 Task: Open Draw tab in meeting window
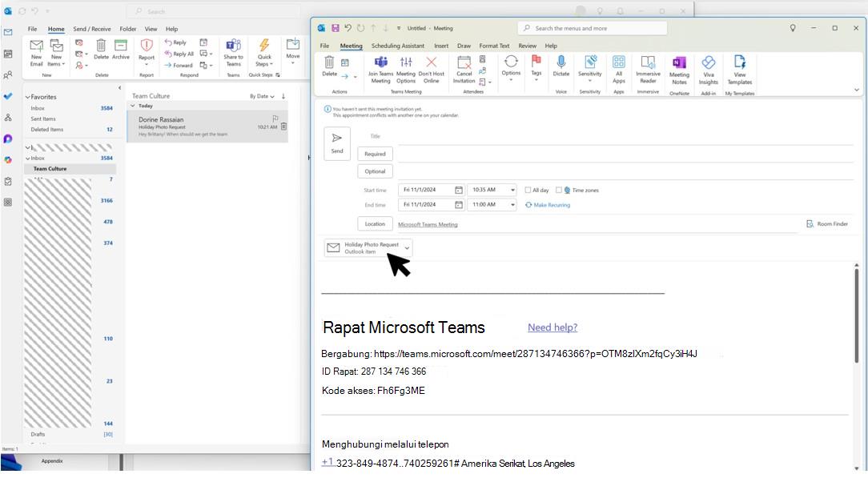coord(464,46)
